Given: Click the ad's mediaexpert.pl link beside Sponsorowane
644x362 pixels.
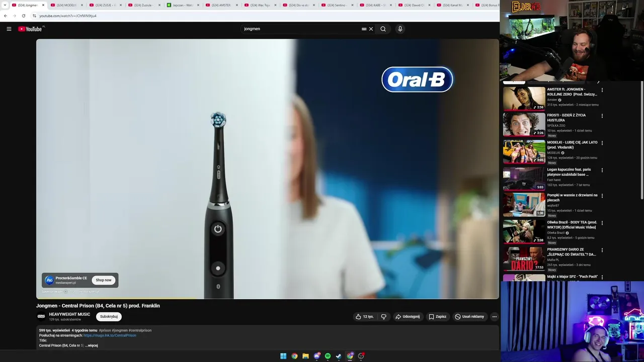Looking at the screenshot, I should point(89,292).
